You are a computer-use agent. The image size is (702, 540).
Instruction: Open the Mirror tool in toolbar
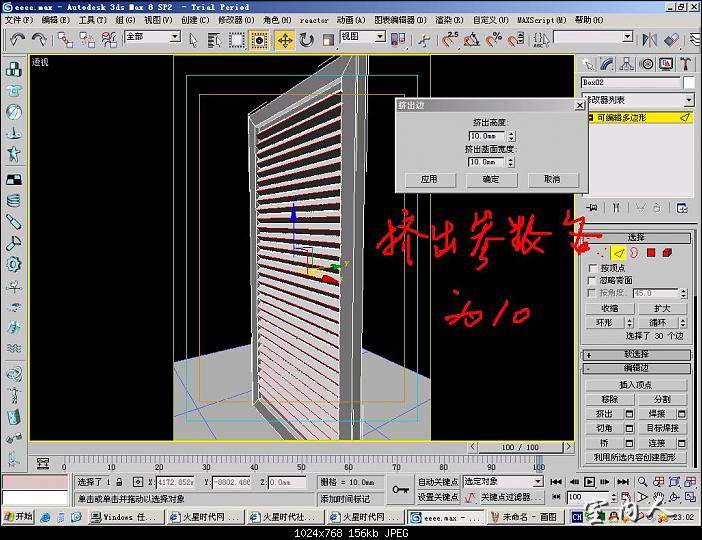(x=648, y=39)
